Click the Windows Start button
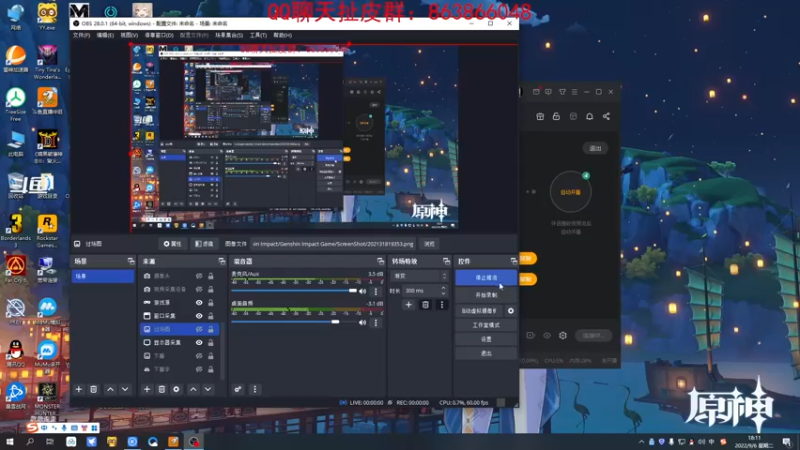The height and width of the screenshot is (450, 800). 10,442
